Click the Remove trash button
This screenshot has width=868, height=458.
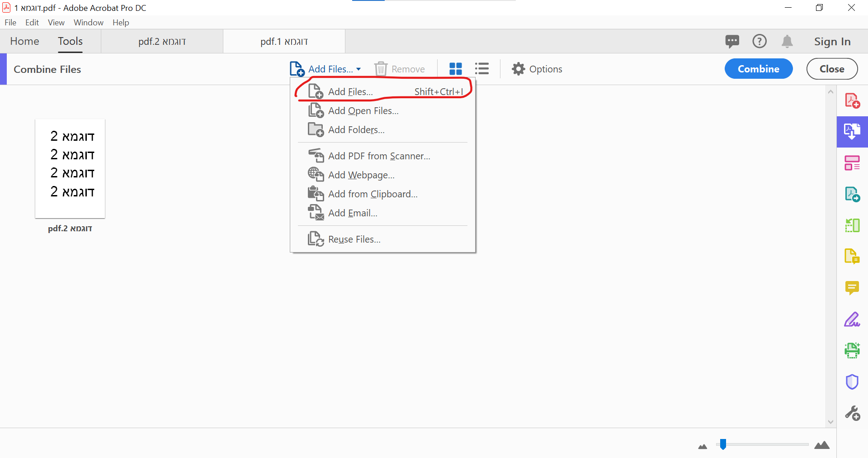(x=400, y=69)
